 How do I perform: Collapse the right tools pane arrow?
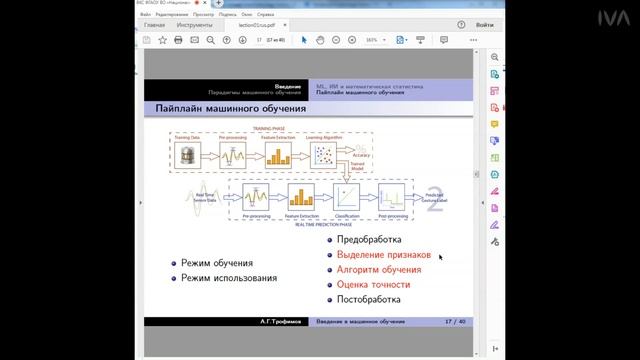(x=482, y=202)
